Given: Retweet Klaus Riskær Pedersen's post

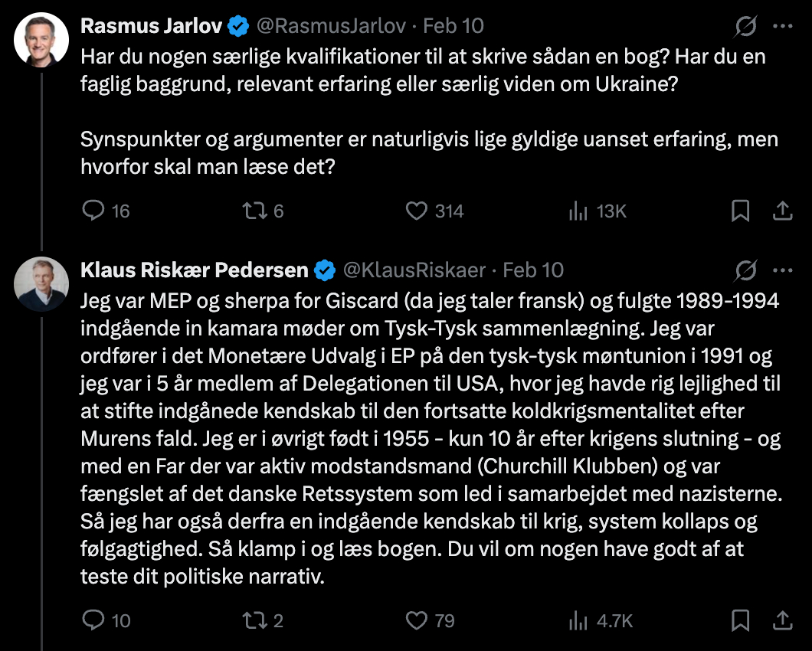Looking at the screenshot, I should point(254,620).
